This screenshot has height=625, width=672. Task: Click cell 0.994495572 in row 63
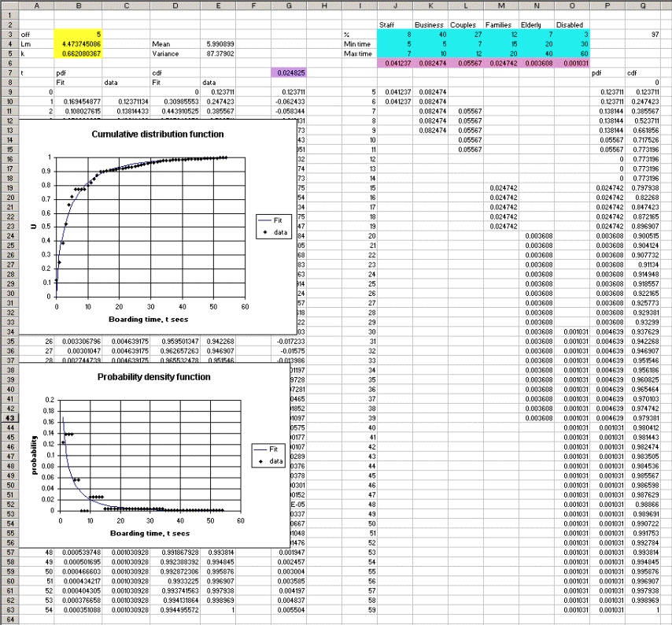175,610
